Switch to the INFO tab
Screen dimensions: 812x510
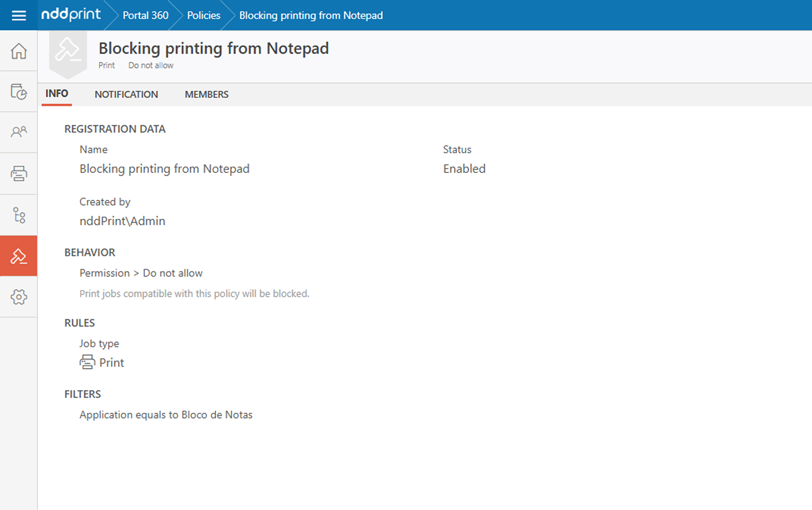coord(57,94)
